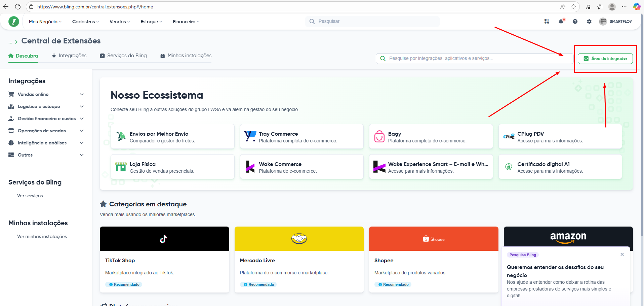Click the Tray Commerce logo icon
The height and width of the screenshot is (306, 644).
(250, 136)
